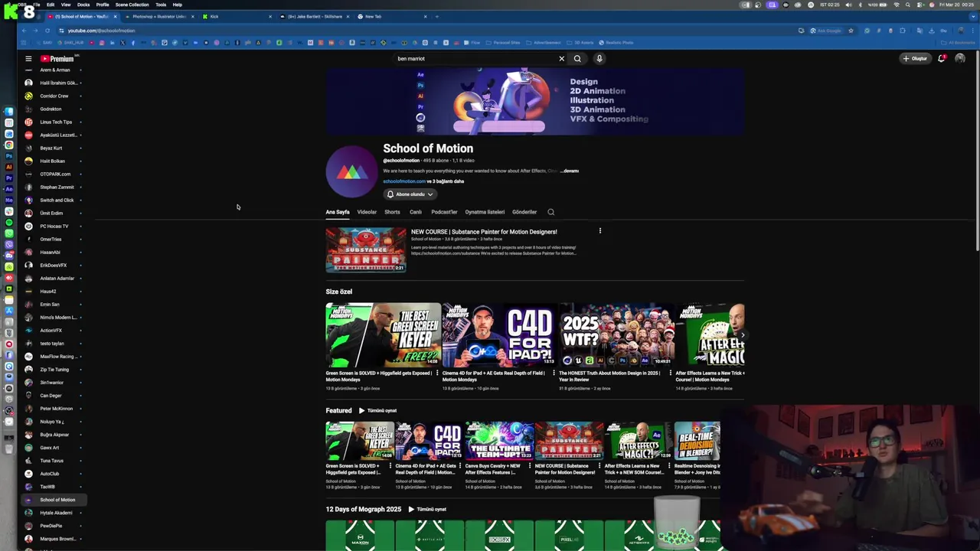The image size is (980, 551).
Task: Open the Oluştur create button
Action: pyautogui.click(x=914, y=58)
